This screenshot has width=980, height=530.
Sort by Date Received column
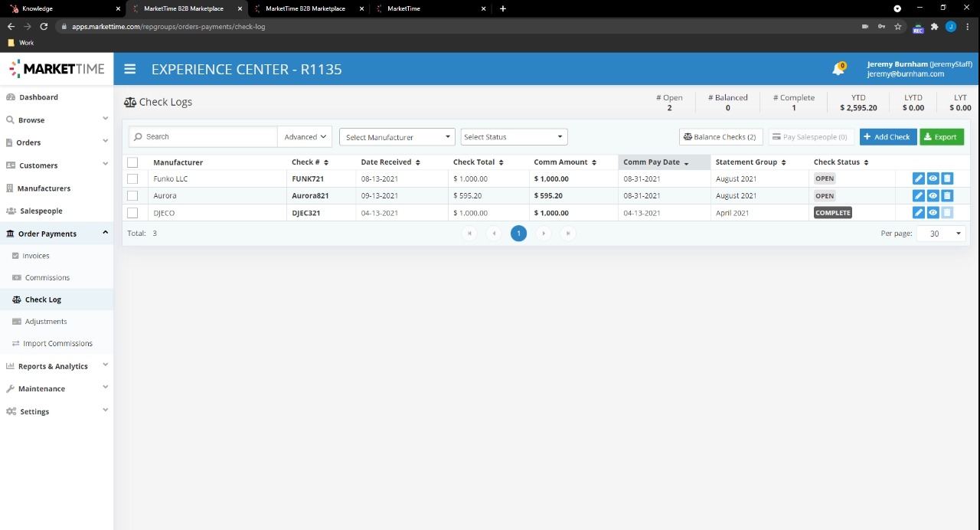click(x=390, y=162)
